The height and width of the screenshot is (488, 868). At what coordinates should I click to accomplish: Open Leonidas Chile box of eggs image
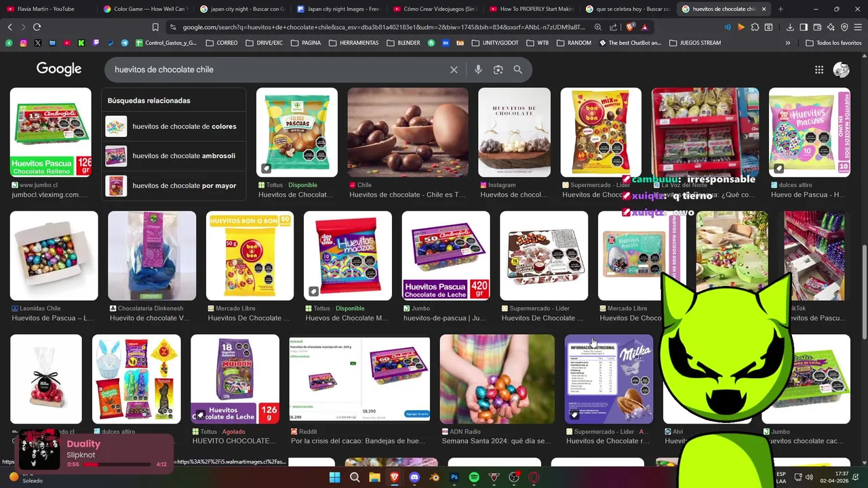click(x=54, y=256)
